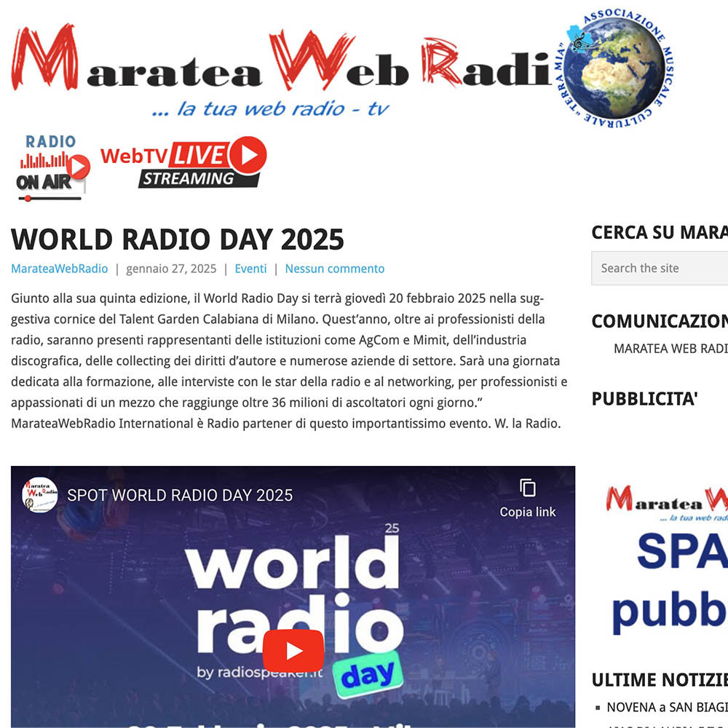The image size is (728, 728).
Task: Click the MARATEA WEB RADIO communication text
Action: (x=670, y=349)
